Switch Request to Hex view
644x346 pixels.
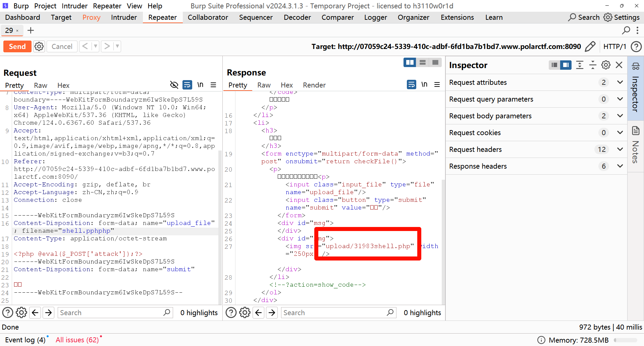pyautogui.click(x=63, y=85)
